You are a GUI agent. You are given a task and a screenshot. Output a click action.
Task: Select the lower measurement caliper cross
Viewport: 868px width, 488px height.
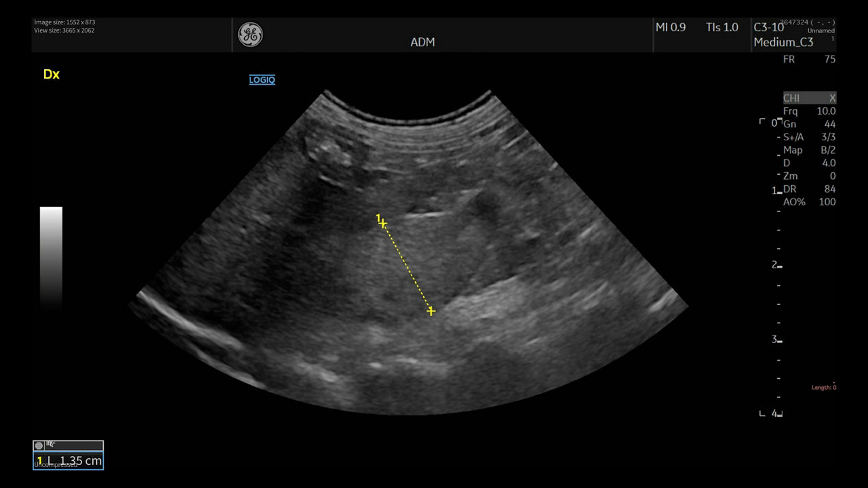[431, 311]
